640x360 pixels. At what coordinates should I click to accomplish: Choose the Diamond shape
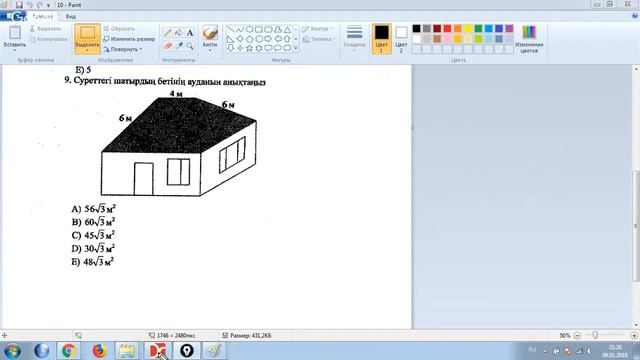click(x=240, y=39)
